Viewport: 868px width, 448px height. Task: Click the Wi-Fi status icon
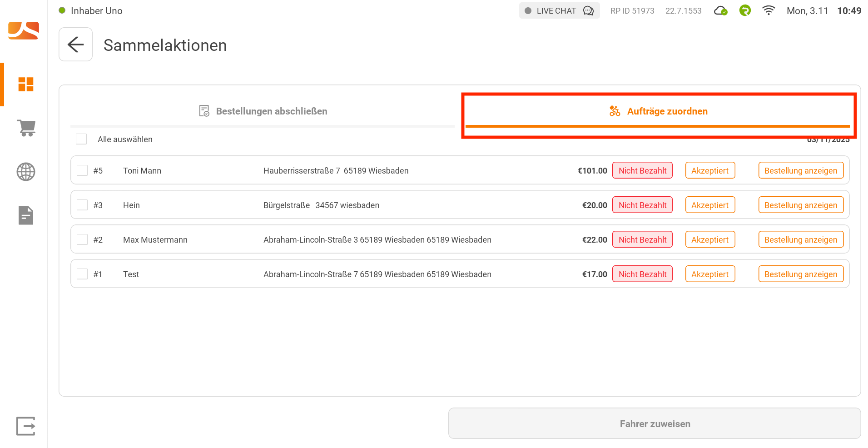pyautogui.click(x=769, y=10)
